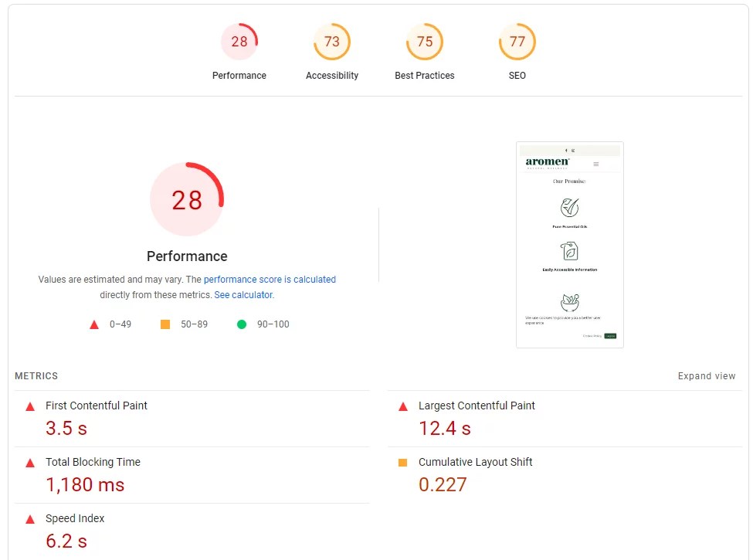Click the red 0–49 legend triangle

pyautogui.click(x=94, y=324)
